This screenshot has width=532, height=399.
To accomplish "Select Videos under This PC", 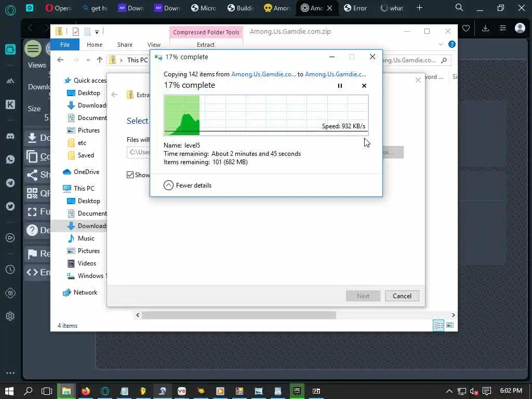I will pyautogui.click(x=82, y=263).
